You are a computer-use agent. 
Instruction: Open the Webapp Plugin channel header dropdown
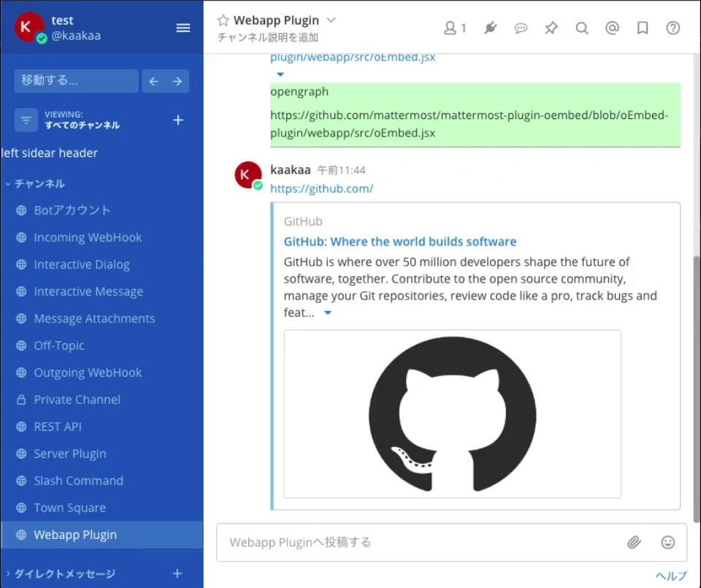tap(332, 20)
